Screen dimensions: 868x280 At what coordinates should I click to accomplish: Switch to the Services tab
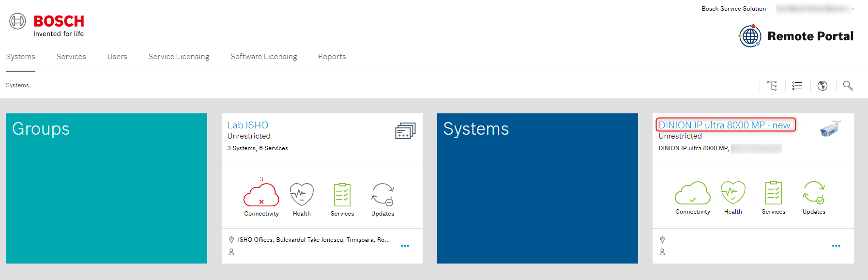coord(71,57)
